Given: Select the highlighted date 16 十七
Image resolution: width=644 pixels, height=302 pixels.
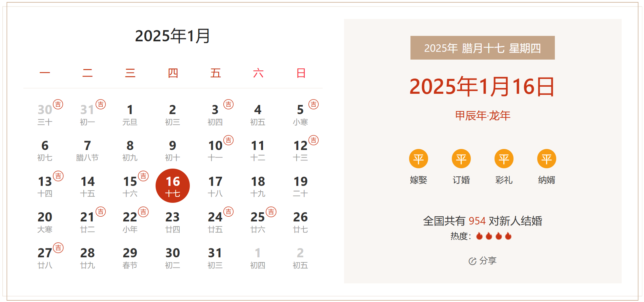Looking at the screenshot, I should click(x=173, y=186).
